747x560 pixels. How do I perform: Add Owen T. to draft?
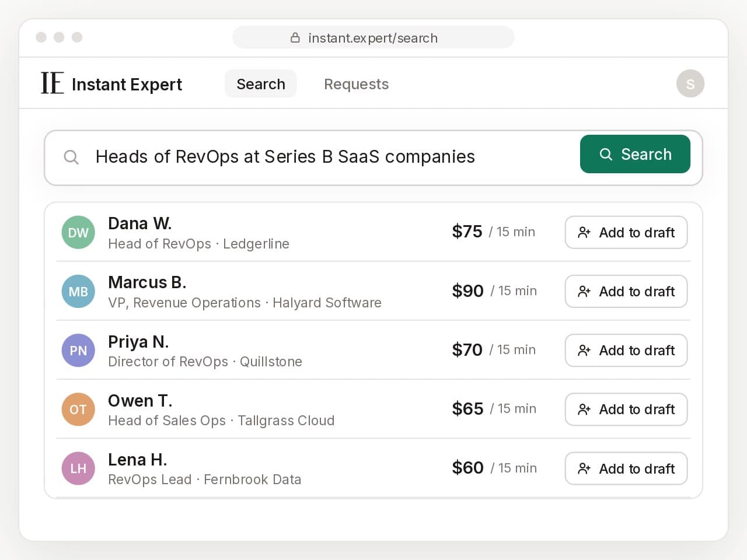click(626, 409)
